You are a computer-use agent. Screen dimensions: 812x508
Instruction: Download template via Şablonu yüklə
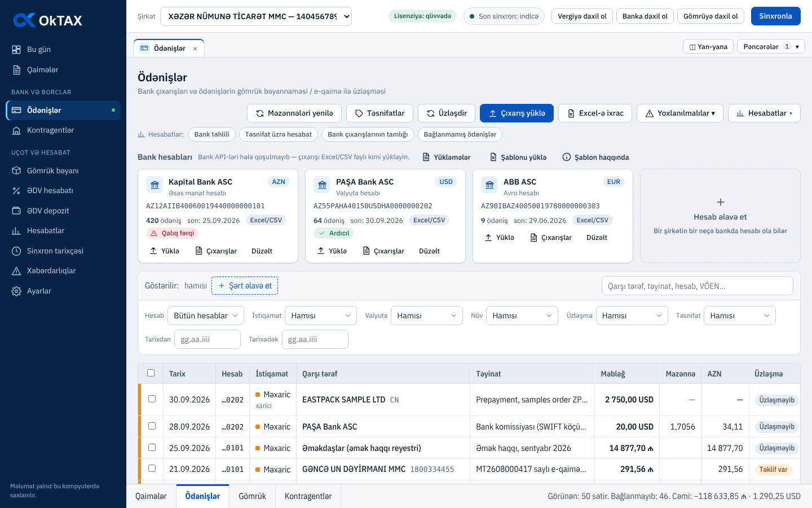tap(518, 157)
